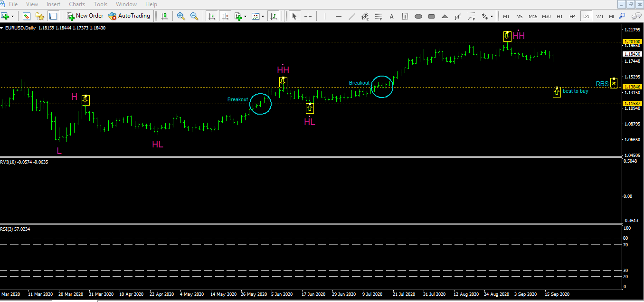Open a new chart with the green plus icon
Screen dimensions: 644x302
[5, 16]
